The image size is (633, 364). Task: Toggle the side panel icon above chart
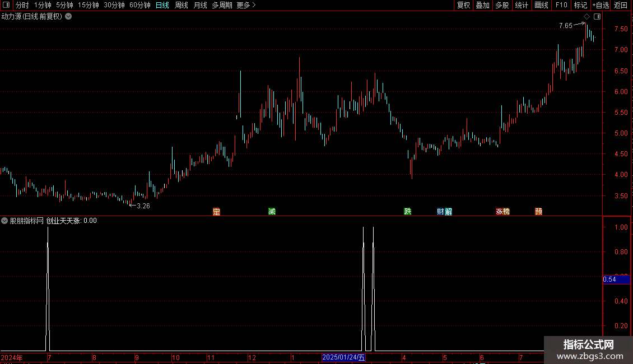click(597, 17)
